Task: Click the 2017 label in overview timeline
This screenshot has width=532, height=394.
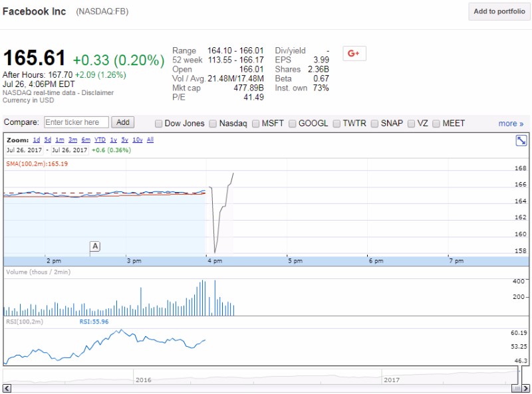Action: click(x=392, y=380)
